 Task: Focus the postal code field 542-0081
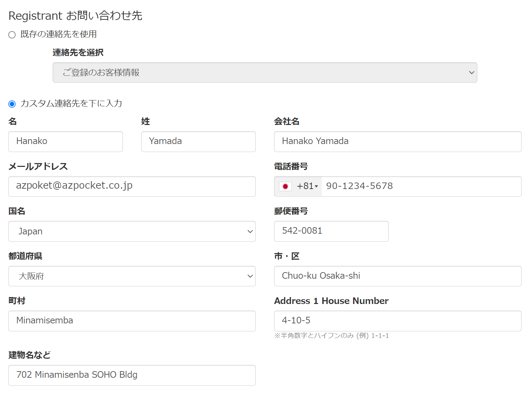[331, 231]
